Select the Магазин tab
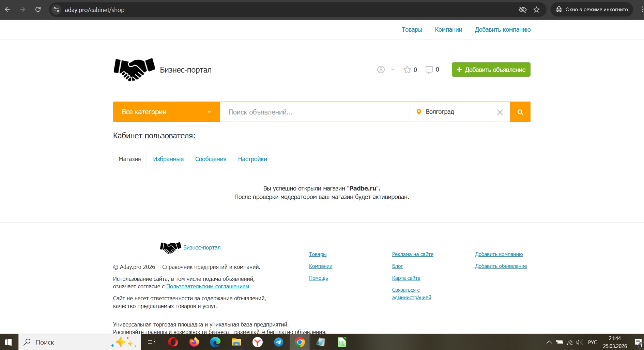 (130, 159)
